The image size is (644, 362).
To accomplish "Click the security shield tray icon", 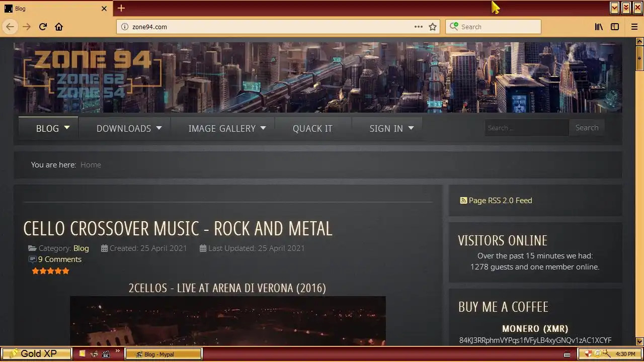I will pyautogui.click(x=588, y=354).
